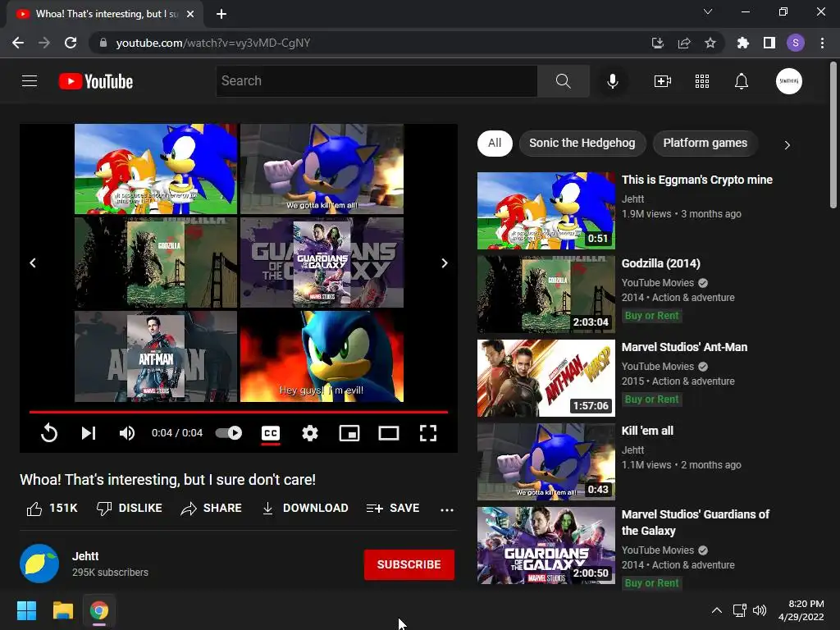Open the YouTube apps grid icon
This screenshot has width=840, height=630.
(702, 81)
